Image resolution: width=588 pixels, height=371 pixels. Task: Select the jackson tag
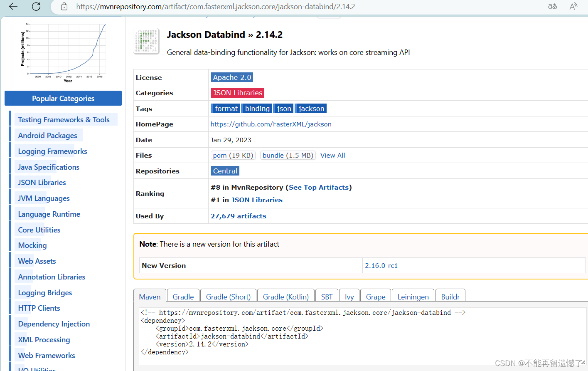click(311, 109)
